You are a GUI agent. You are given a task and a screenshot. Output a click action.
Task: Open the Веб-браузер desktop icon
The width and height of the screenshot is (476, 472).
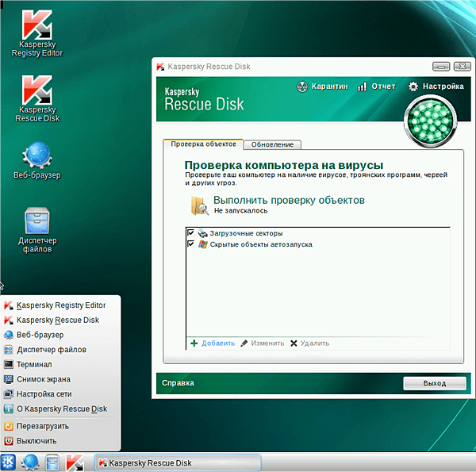tap(36, 156)
